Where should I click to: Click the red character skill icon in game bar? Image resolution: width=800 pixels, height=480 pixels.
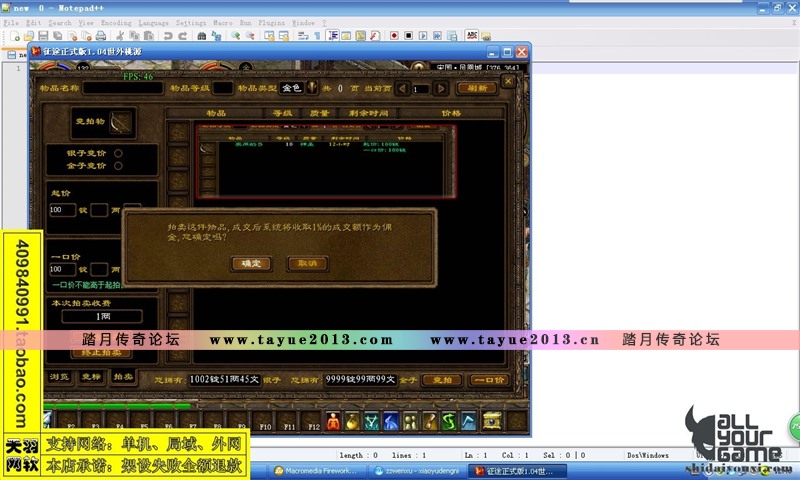tap(333, 421)
